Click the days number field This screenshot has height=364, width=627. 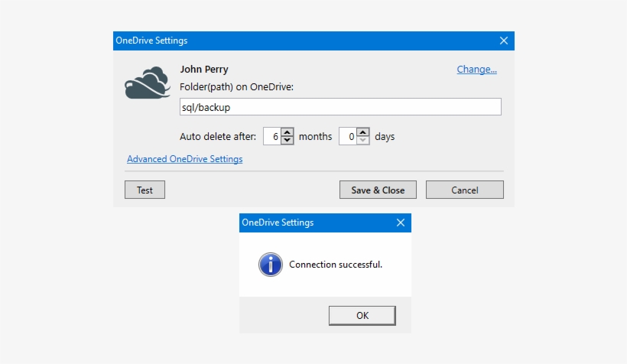pos(348,136)
